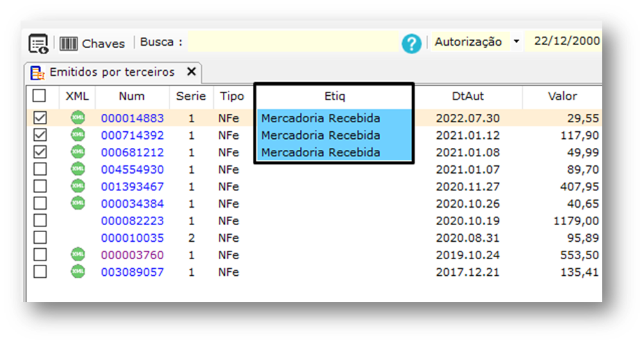The height and width of the screenshot is (344, 644).
Task: Open note number 000010035 link
Action: [x=132, y=239]
